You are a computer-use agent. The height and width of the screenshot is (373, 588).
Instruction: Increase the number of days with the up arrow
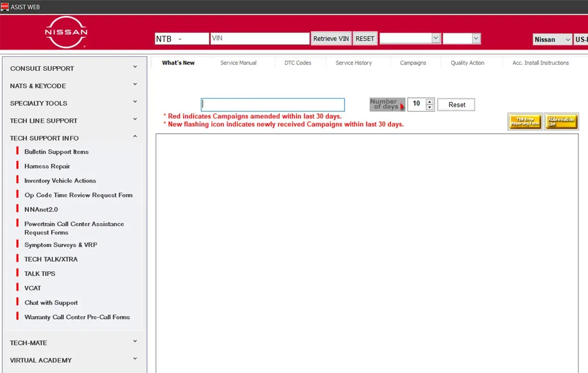tap(430, 102)
